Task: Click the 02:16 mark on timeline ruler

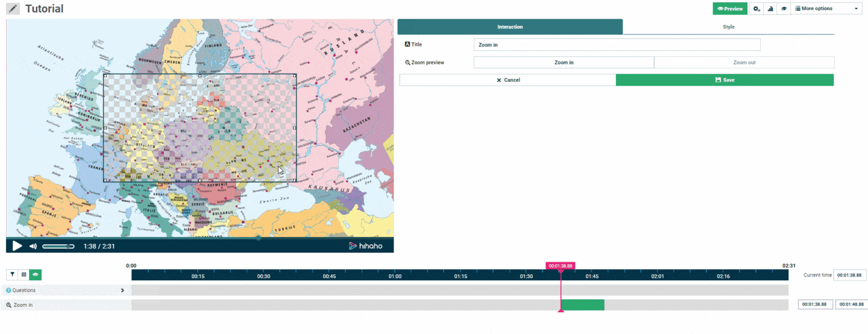Action: 723,276
